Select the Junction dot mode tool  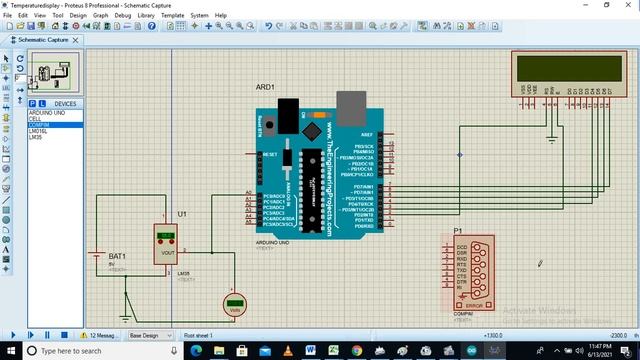click(6, 78)
